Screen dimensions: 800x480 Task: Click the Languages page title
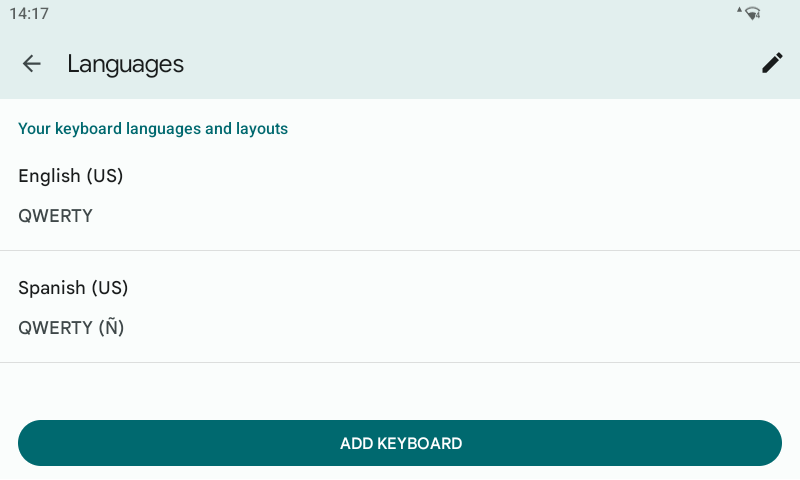point(126,64)
